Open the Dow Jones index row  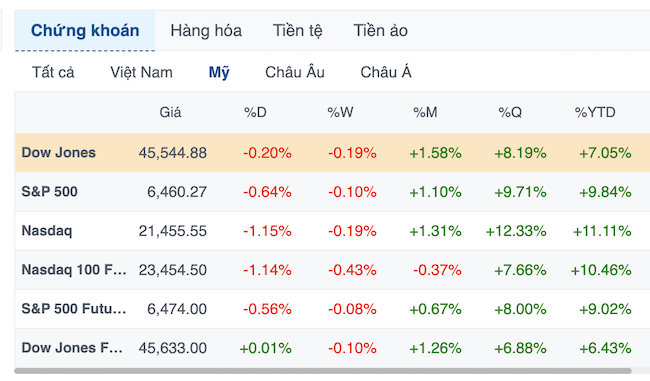[x=332, y=153]
